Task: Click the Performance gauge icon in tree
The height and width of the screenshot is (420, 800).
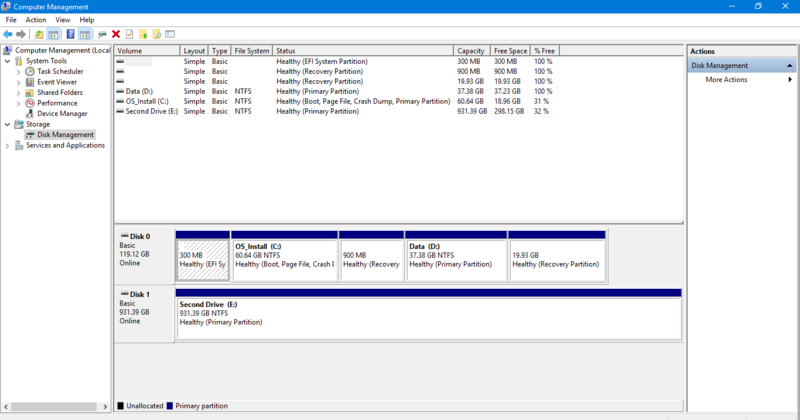Action: (30, 103)
